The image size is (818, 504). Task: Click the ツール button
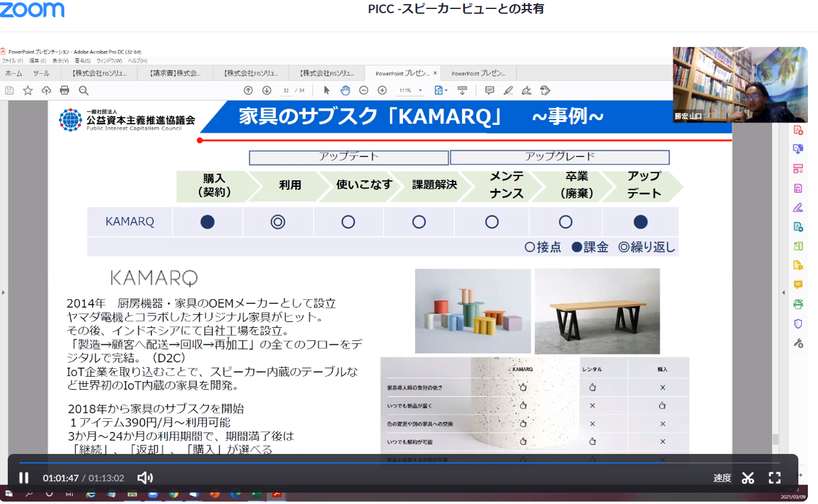(x=41, y=73)
